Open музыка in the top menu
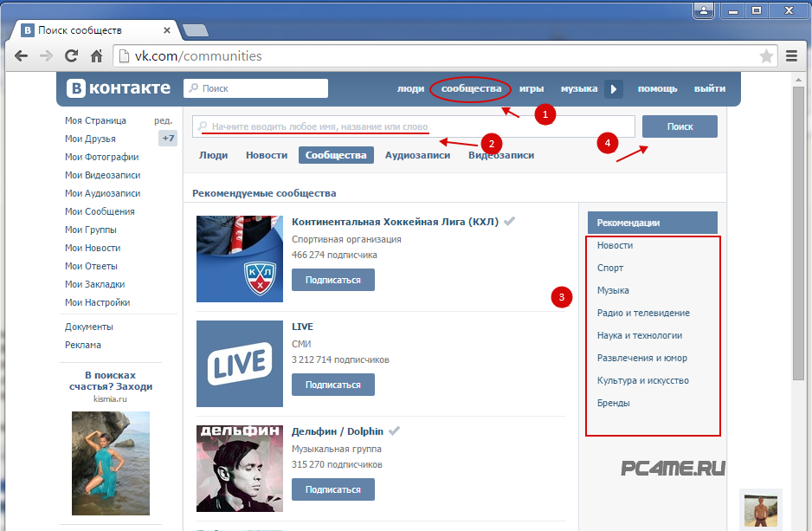The image size is (812, 531). 579,88
